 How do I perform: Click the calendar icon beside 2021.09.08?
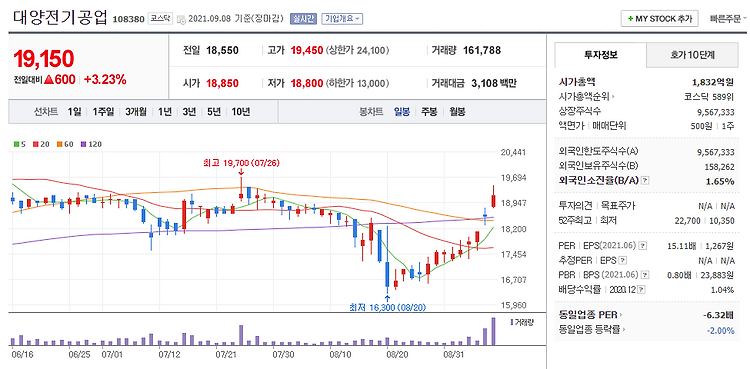point(181,19)
